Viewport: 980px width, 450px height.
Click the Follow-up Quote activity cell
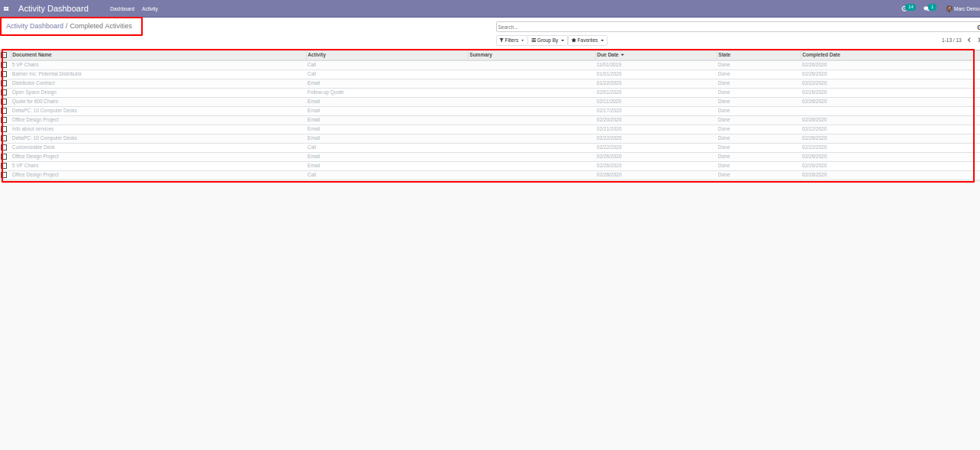click(x=326, y=92)
